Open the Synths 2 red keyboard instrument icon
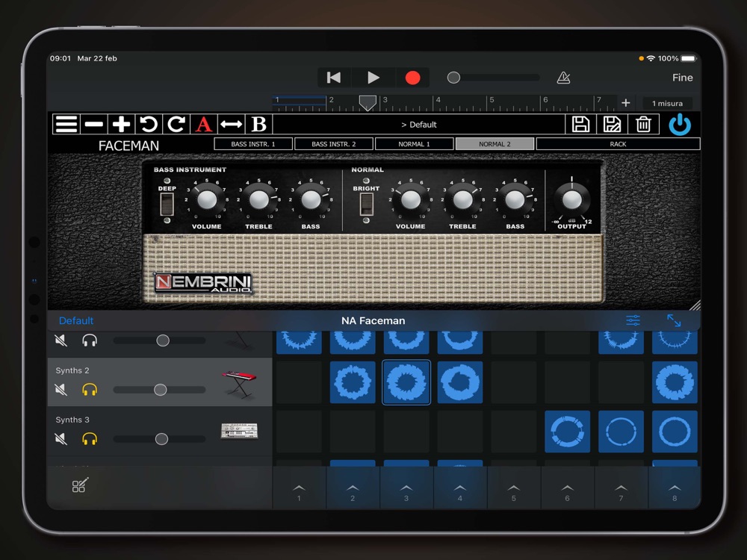Screen dimensions: 747x560 pos(239,384)
